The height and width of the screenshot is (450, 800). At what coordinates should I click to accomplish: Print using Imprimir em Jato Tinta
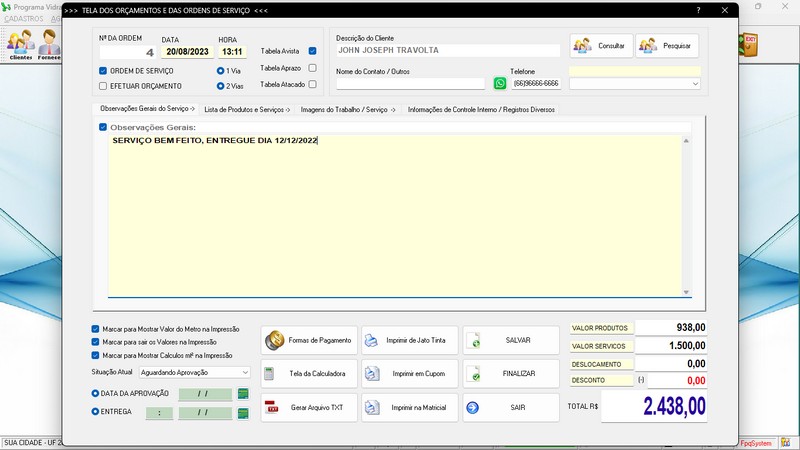click(410, 340)
